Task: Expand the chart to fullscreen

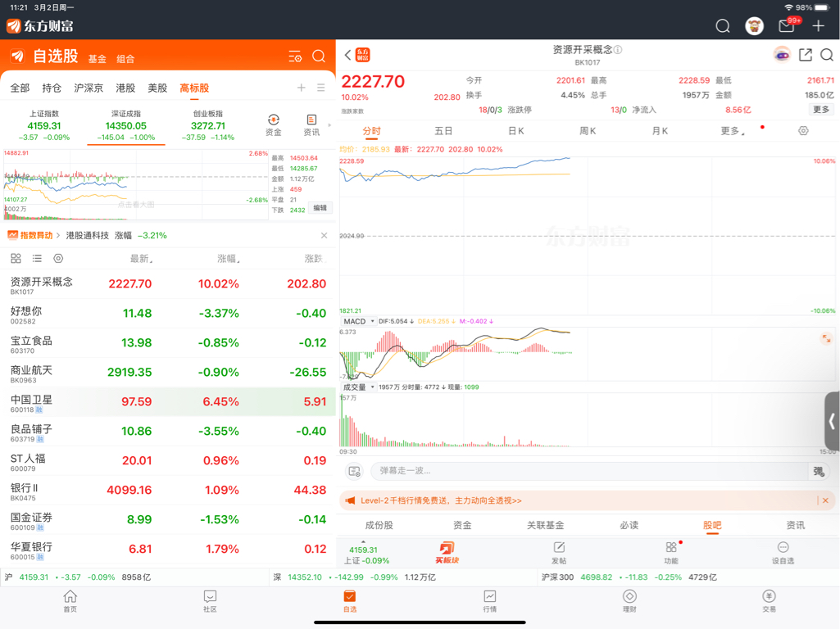Action: (x=826, y=338)
